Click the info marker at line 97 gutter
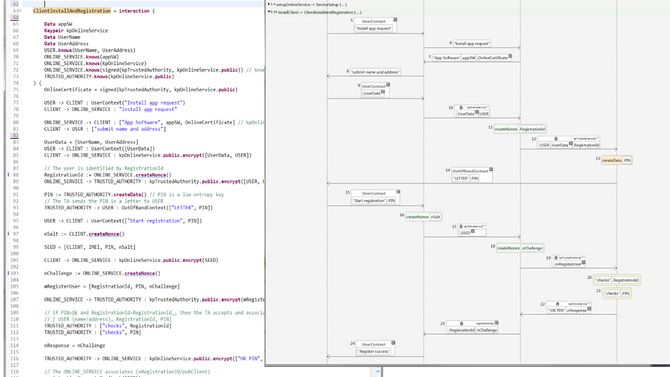 tap(9, 234)
